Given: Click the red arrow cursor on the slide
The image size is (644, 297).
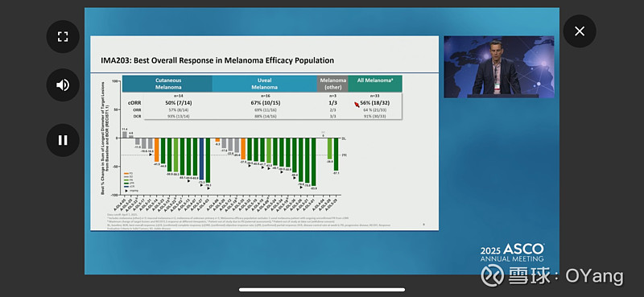Looking at the screenshot, I should click(357, 105).
